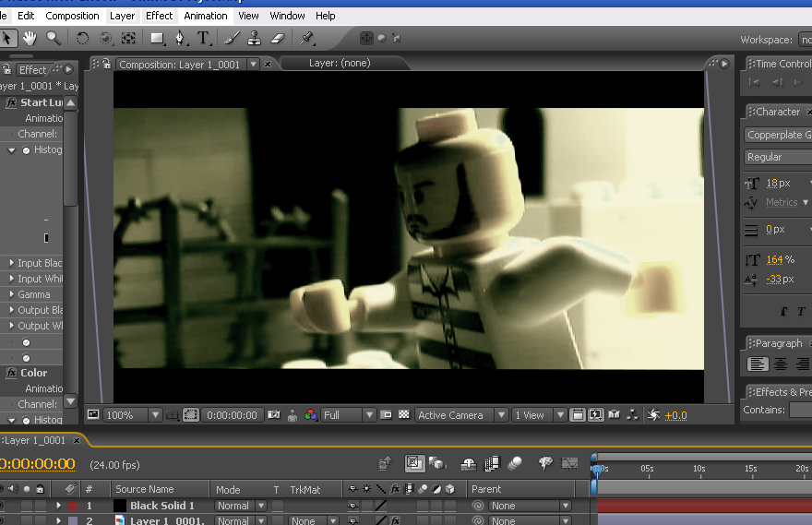Open the Layer menu
Image resolution: width=812 pixels, height=525 pixels.
pos(122,16)
